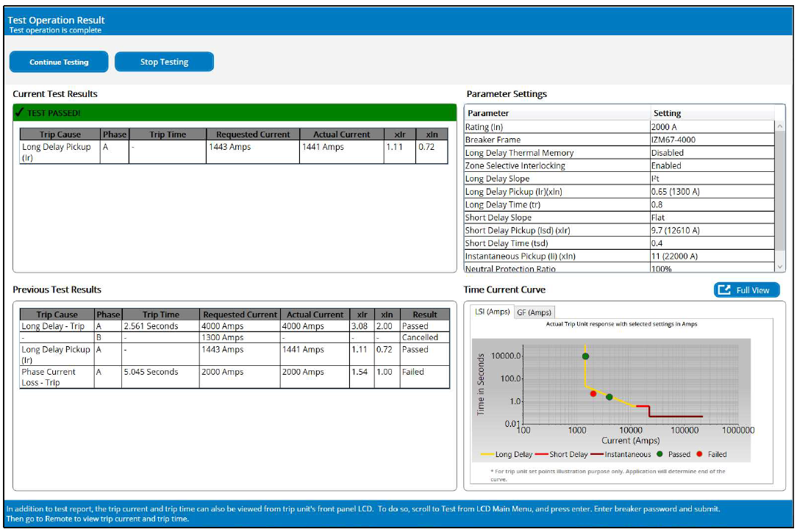Click the Long Delay Pickup (Ir)(xIn) parameter
Viewport: 797px width, 532px height.
(x=513, y=192)
